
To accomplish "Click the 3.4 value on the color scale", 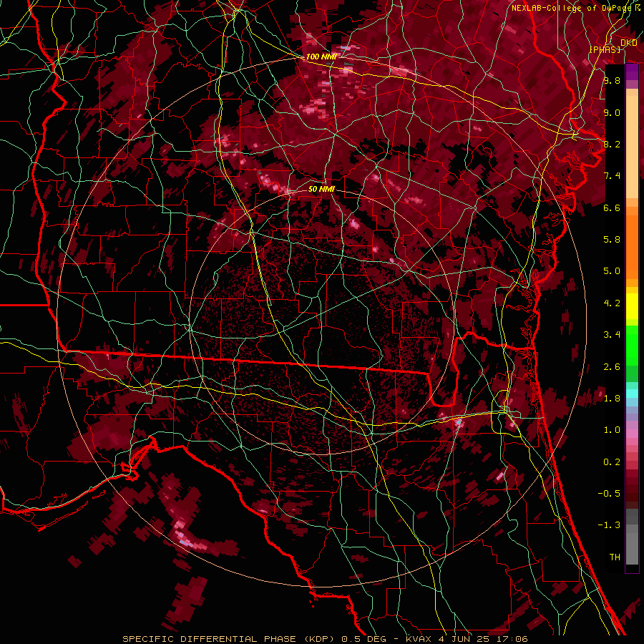I will pos(612,335).
